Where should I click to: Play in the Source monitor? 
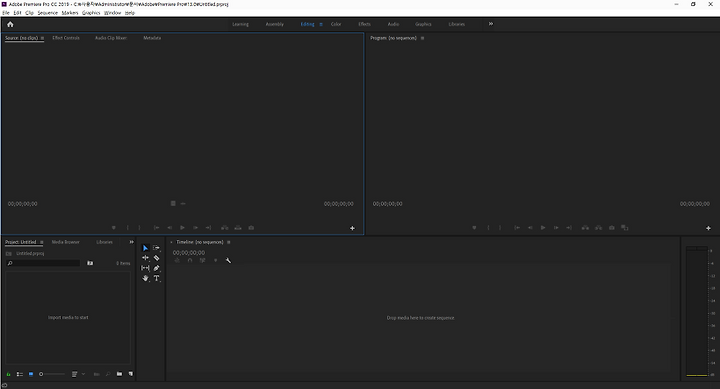click(x=182, y=228)
